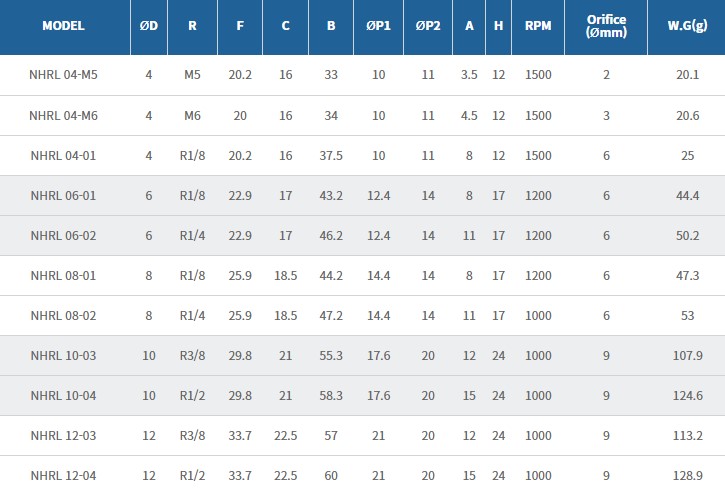Click the NHRL 06-02 row label
Screen dimensions: 725x493
click(x=63, y=235)
